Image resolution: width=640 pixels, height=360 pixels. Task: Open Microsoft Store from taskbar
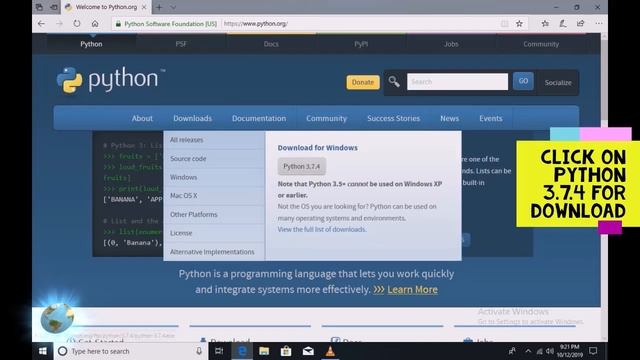coord(286,351)
